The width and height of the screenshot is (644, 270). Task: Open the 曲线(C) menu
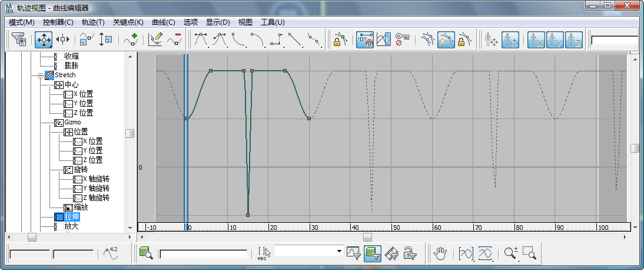[x=164, y=22]
